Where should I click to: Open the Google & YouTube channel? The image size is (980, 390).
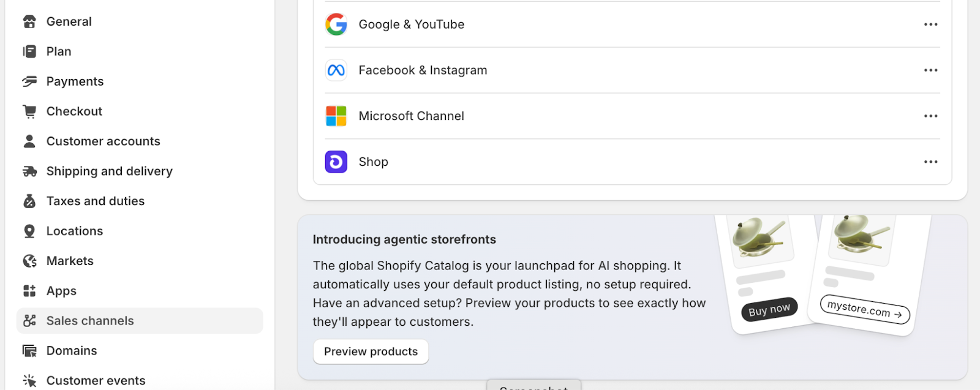point(632,24)
